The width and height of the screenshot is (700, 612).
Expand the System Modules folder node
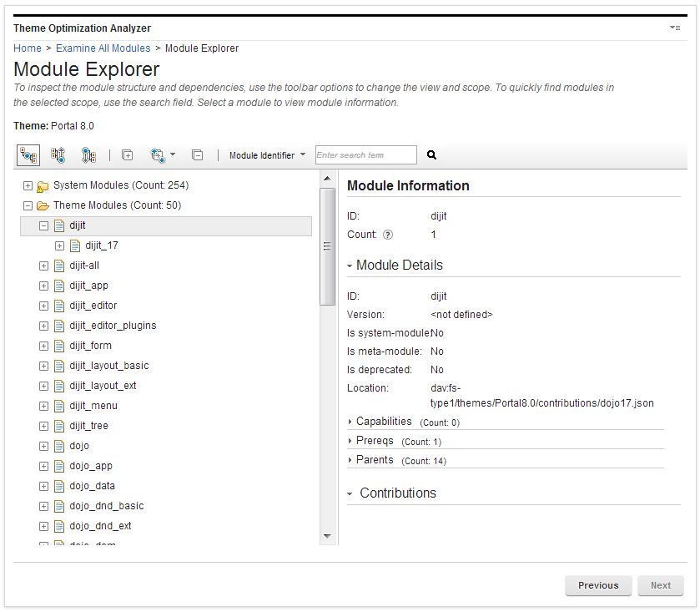point(28,185)
